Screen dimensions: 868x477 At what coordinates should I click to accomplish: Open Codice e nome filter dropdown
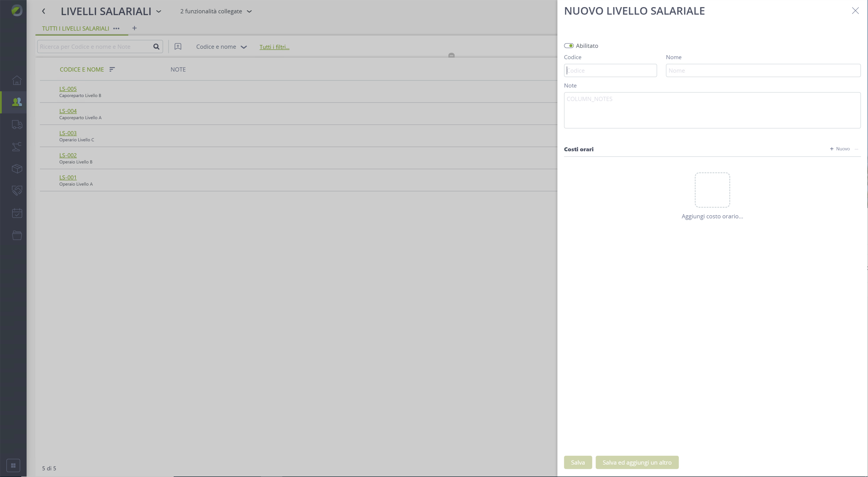(x=221, y=47)
